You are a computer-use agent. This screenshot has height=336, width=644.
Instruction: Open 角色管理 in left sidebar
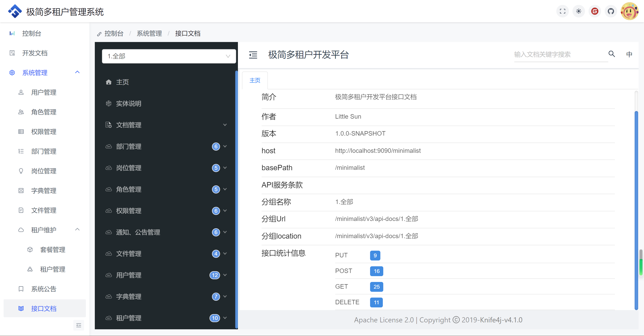coord(44,112)
